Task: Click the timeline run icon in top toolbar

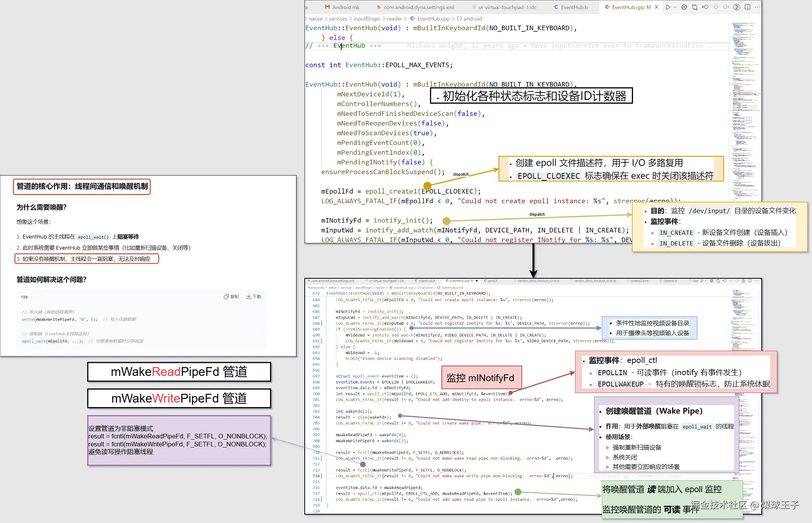Action: pos(737,7)
